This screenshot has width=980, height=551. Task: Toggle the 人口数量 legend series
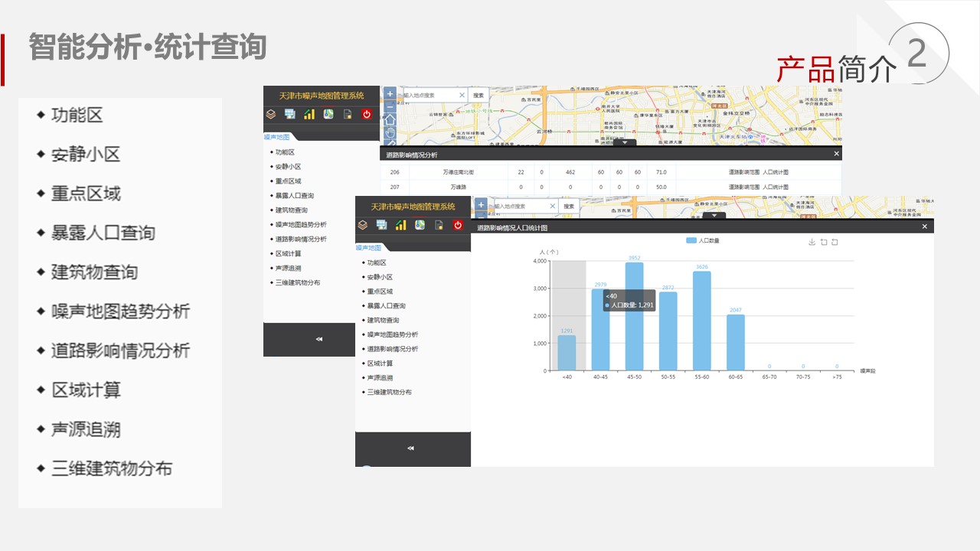[703, 240]
